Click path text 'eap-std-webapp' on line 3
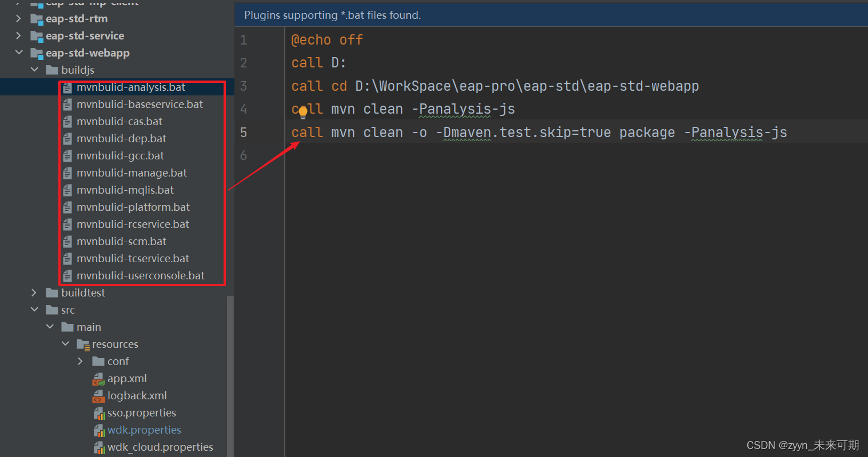Screen dimensions: 868x457 coord(643,86)
